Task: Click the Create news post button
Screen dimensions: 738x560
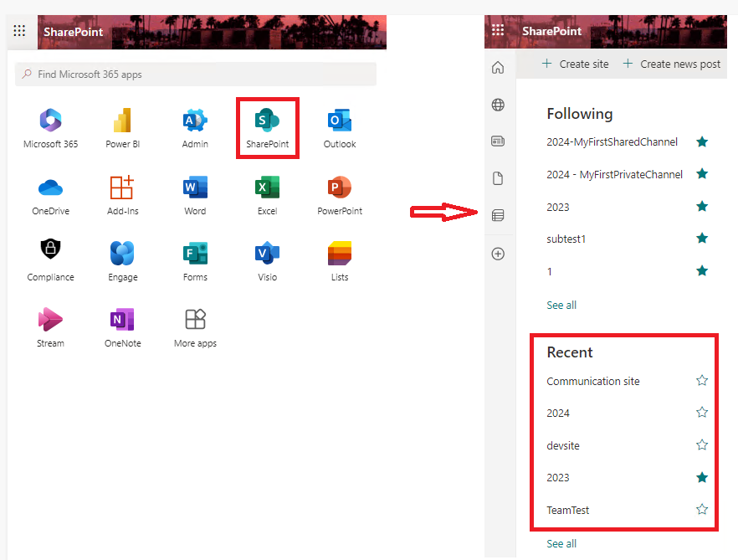Action: tap(672, 63)
